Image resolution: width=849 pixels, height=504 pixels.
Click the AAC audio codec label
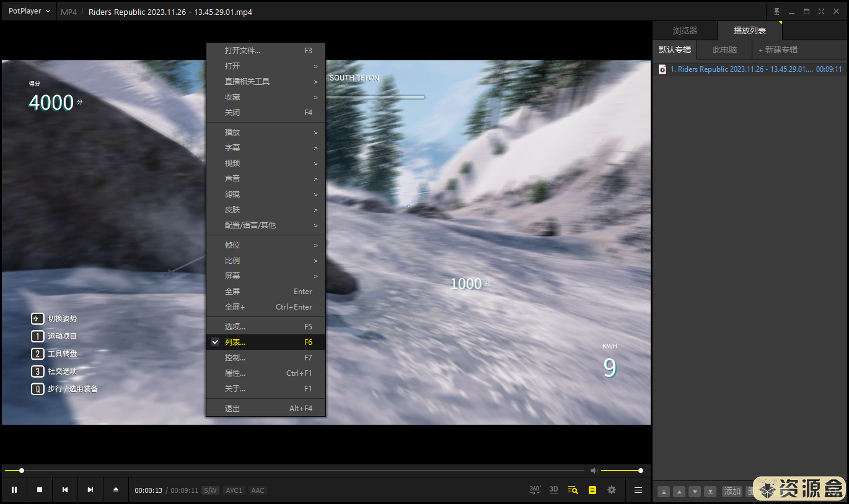coord(258,490)
